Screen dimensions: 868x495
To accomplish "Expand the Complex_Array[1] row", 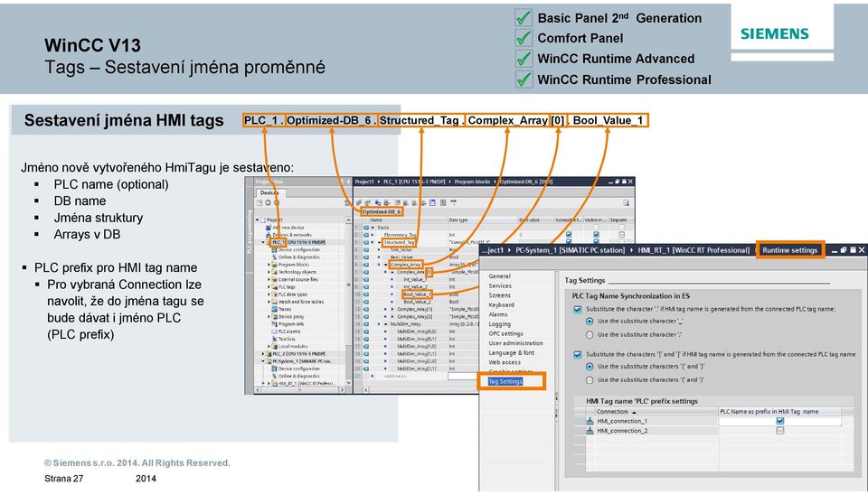I will pyautogui.click(x=392, y=309).
